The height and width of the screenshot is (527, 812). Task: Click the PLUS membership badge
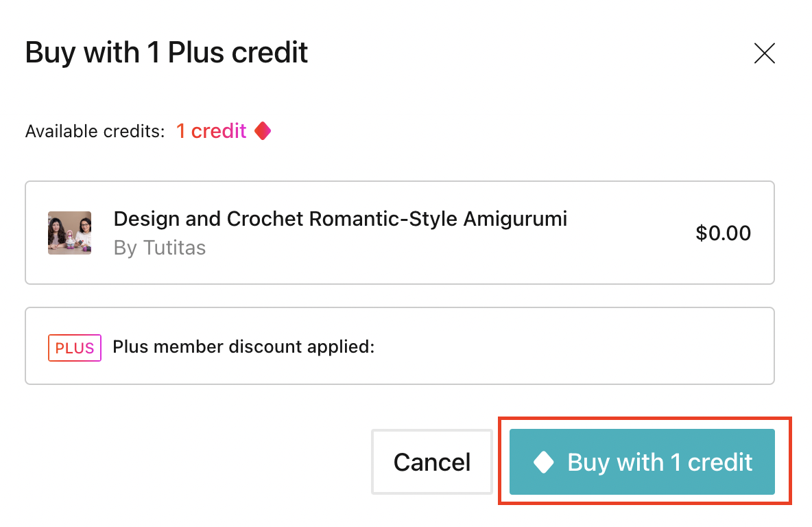point(75,348)
